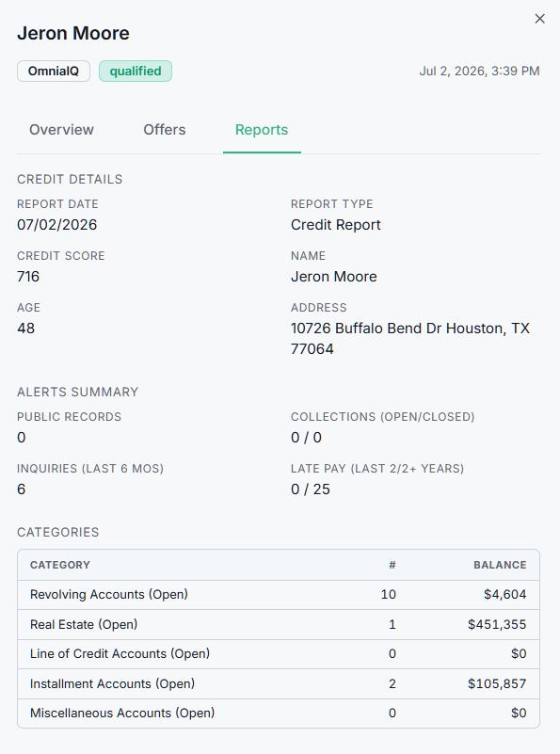Image resolution: width=560 pixels, height=754 pixels.
Task: Click the Late Pay value 0 / 25
Action: point(311,489)
